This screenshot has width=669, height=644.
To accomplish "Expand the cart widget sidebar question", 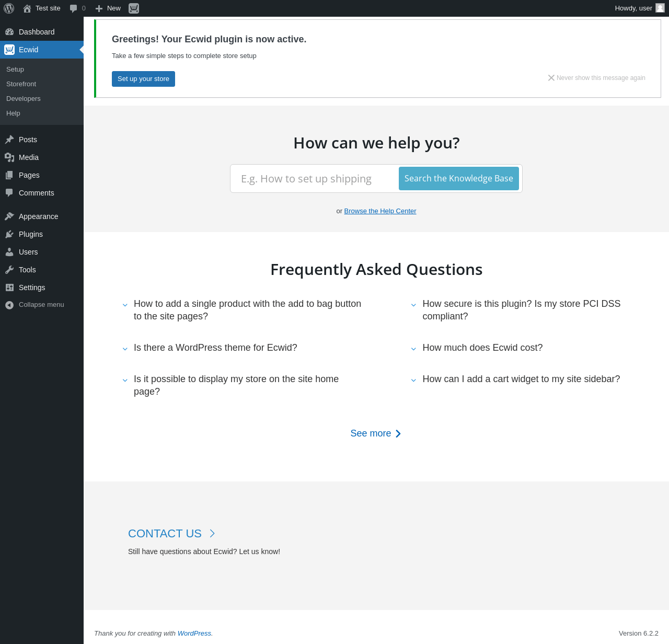I will tap(521, 379).
